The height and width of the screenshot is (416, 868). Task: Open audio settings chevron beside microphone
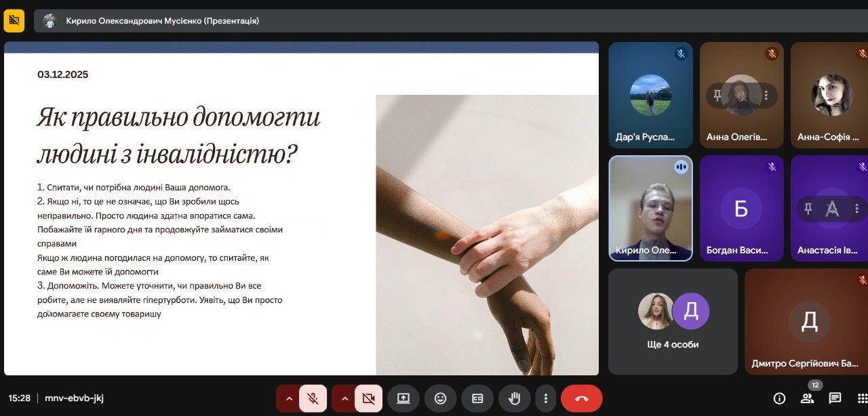(289, 398)
